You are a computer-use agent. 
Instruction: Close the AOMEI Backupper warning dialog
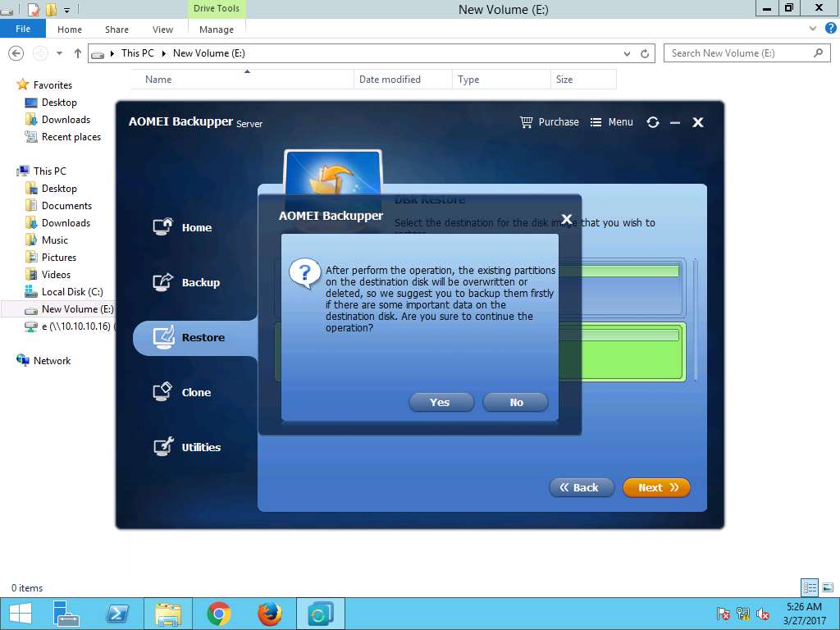pyautogui.click(x=567, y=218)
